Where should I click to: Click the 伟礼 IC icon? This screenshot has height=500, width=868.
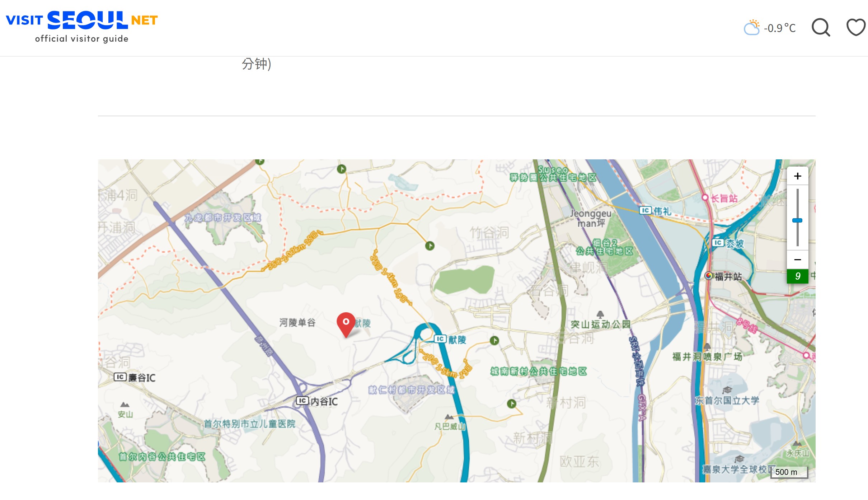pos(645,210)
